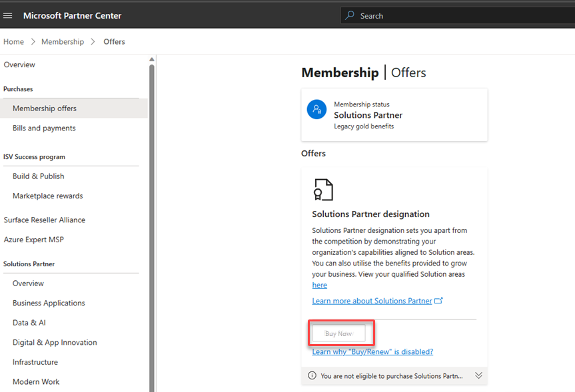The height and width of the screenshot is (392, 575).
Task: Click the Membership status person icon
Action: [316, 109]
